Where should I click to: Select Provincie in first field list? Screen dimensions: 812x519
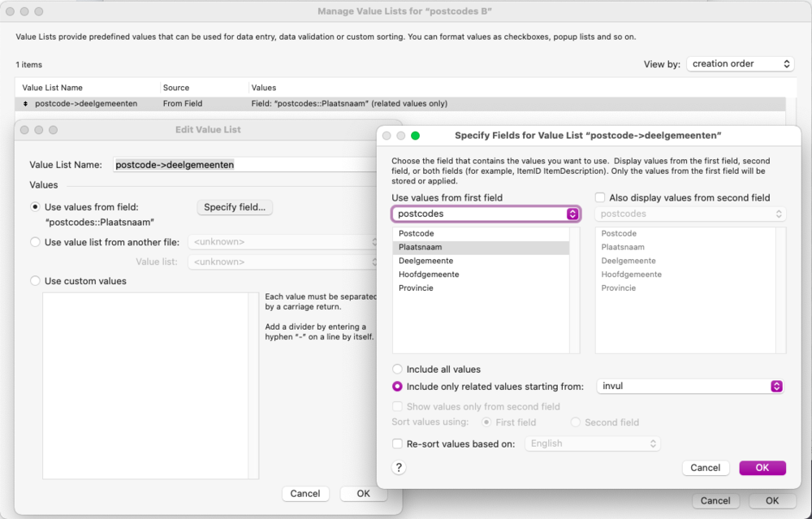[416, 288]
